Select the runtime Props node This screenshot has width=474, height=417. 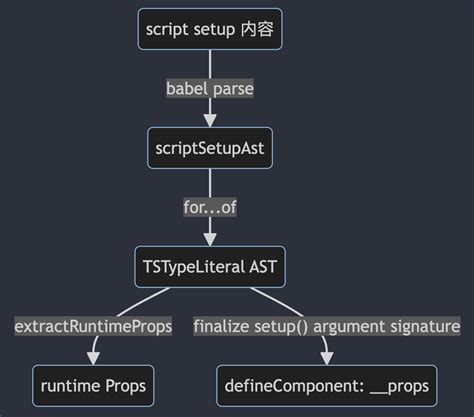click(x=93, y=386)
